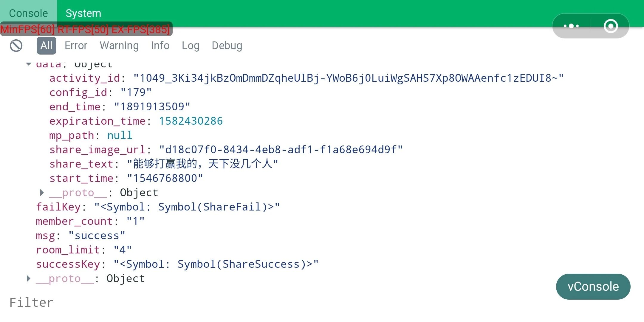This screenshot has height=322, width=644.
Task: Expand the nested __proto__ under data
Action: coord(42,193)
